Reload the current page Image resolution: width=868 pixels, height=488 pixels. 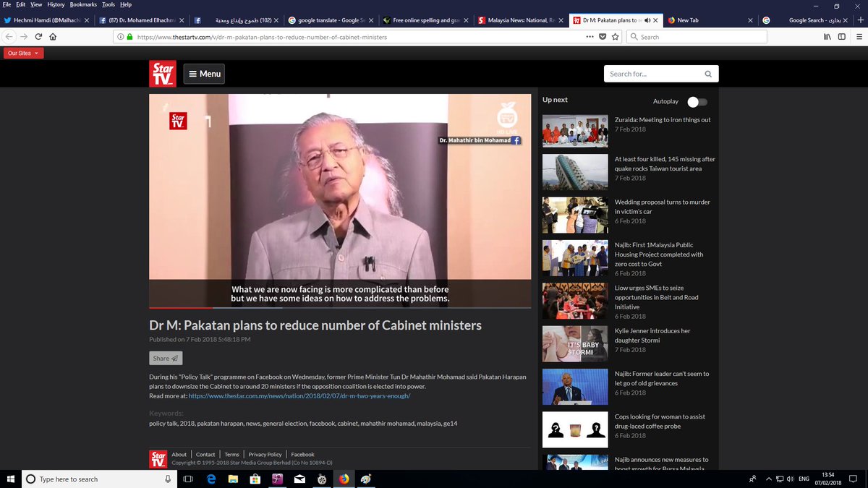(x=38, y=36)
